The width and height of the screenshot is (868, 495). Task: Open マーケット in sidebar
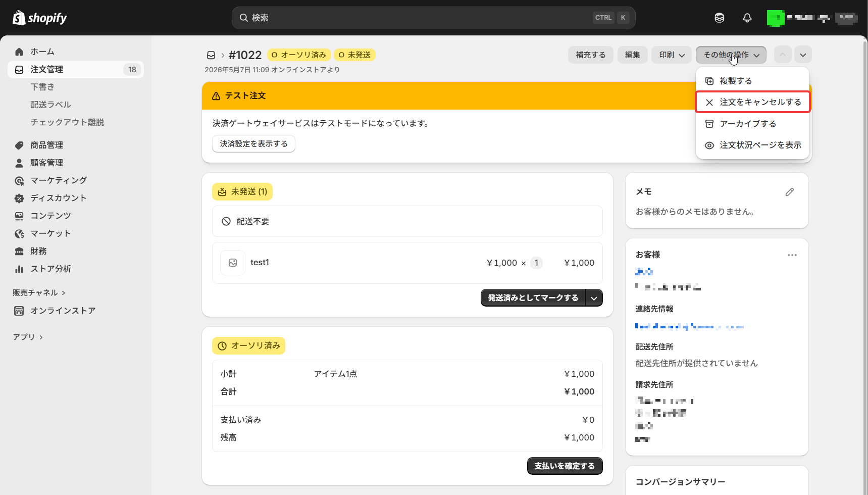[76, 233]
